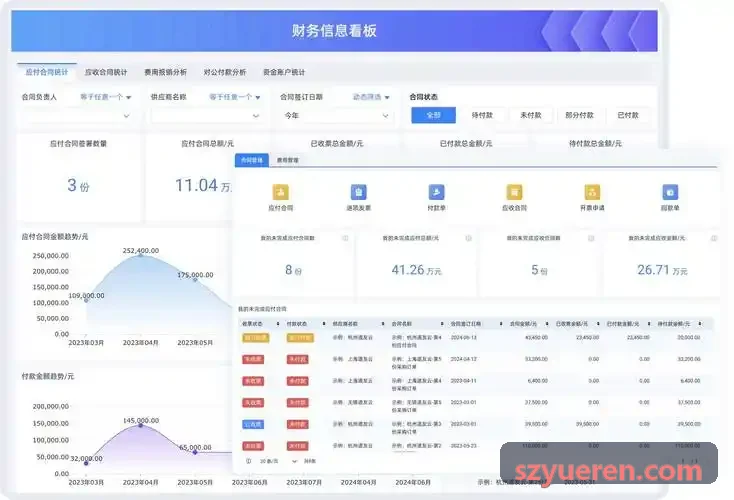Open 等于任意一个 condition for 供应商名称

click(x=235, y=97)
